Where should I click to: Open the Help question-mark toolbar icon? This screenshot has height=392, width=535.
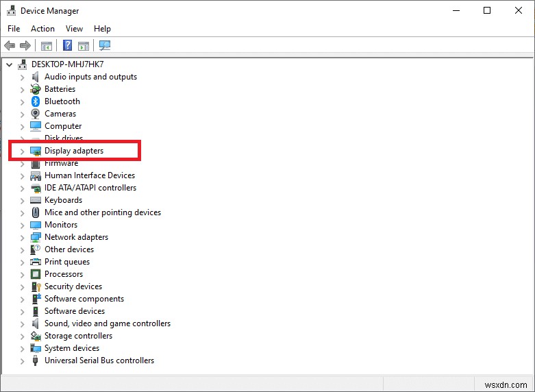click(x=68, y=45)
